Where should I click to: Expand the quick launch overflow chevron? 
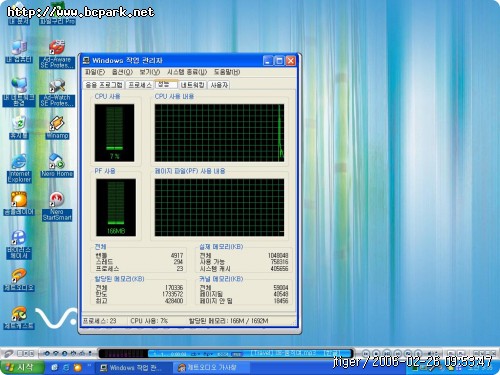(89, 366)
